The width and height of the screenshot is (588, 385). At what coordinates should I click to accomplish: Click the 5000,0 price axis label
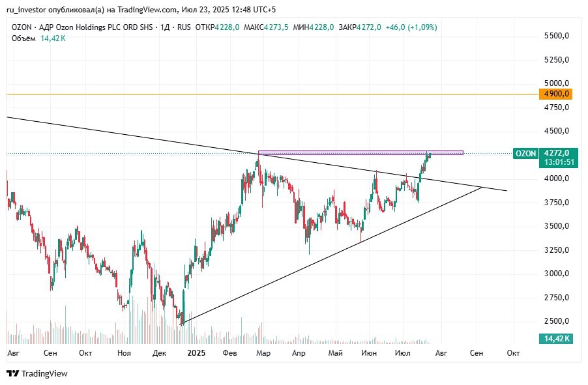(557, 83)
